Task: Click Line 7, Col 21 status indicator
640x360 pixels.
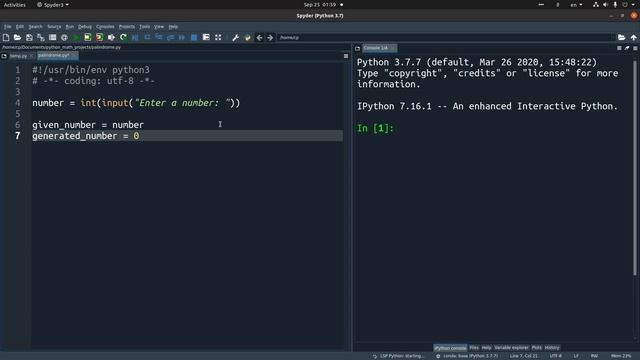Action: point(524,356)
